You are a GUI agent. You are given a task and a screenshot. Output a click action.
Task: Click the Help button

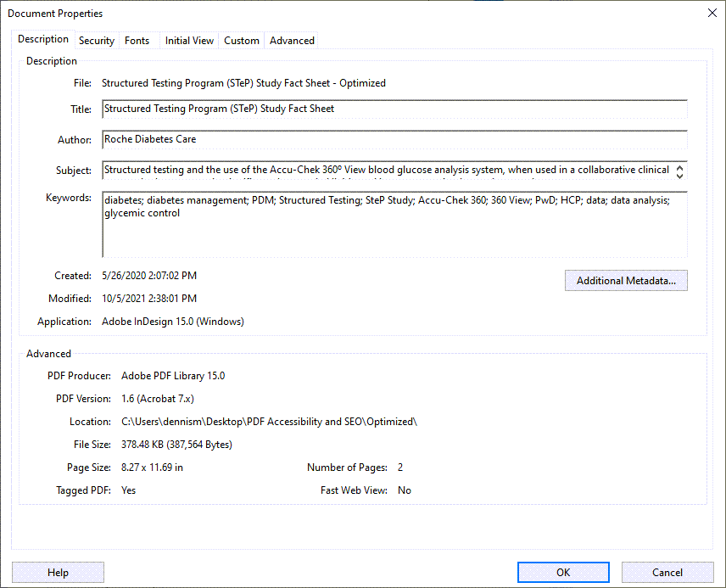[x=58, y=573]
